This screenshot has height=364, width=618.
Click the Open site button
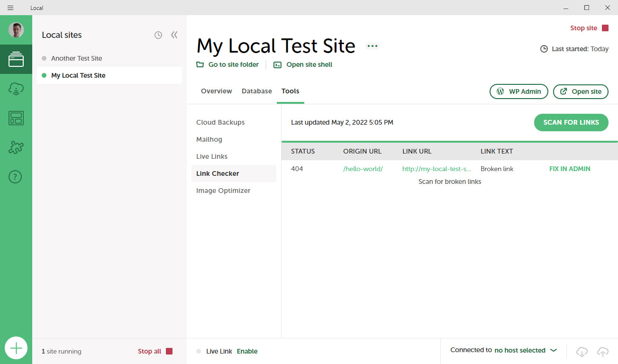coord(581,91)
